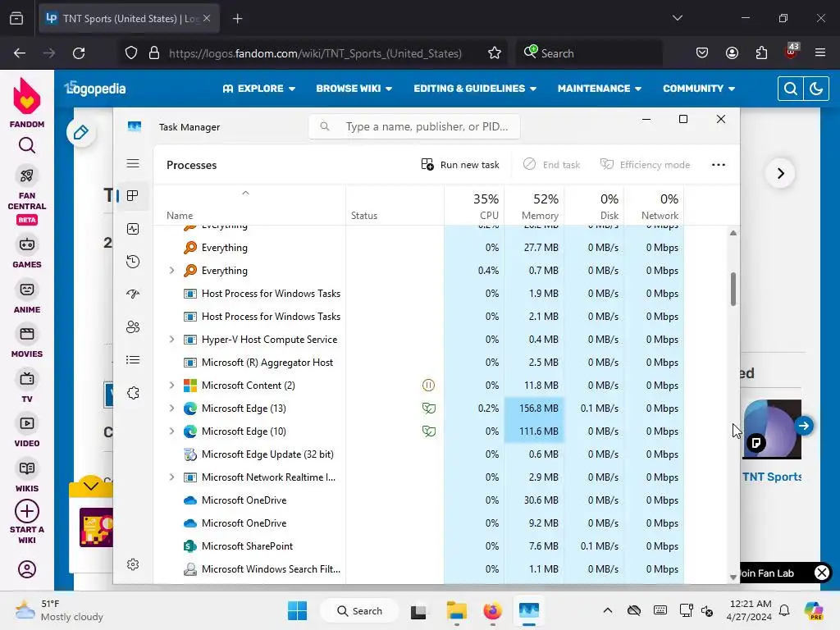Viewport: 840px width, 630px height.
Task: Click Firefox taskbar icon
Action: click(x=492, y=610)
